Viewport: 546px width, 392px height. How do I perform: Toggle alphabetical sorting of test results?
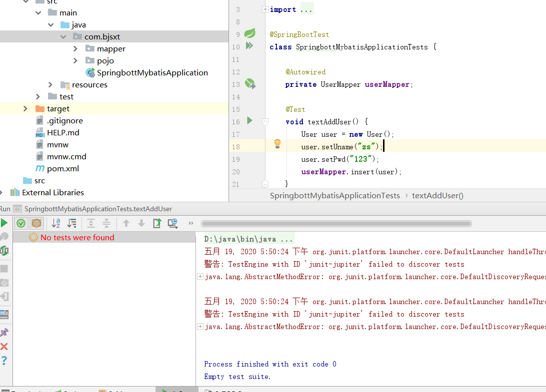pyautogui.click(x=56, y=223)
